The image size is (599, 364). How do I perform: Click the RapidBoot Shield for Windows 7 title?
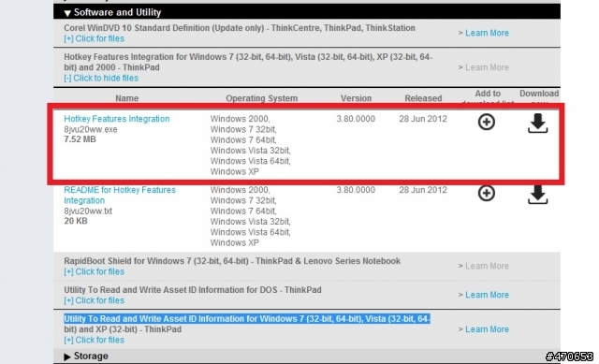pyautogui.click(x=232, y=261)
